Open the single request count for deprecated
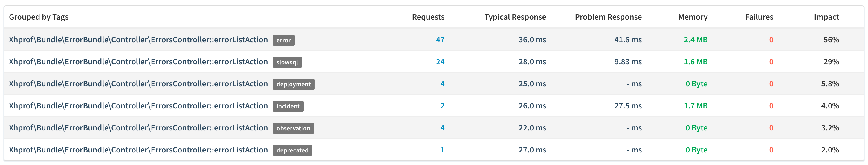Viewport: 868px width, 165px height. (442, 150)
